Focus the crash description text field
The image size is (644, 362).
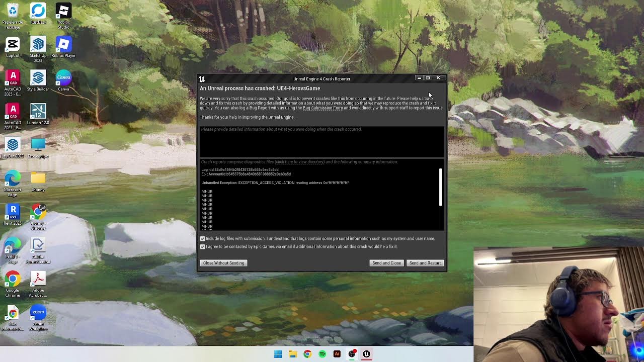tap(322, 141)
